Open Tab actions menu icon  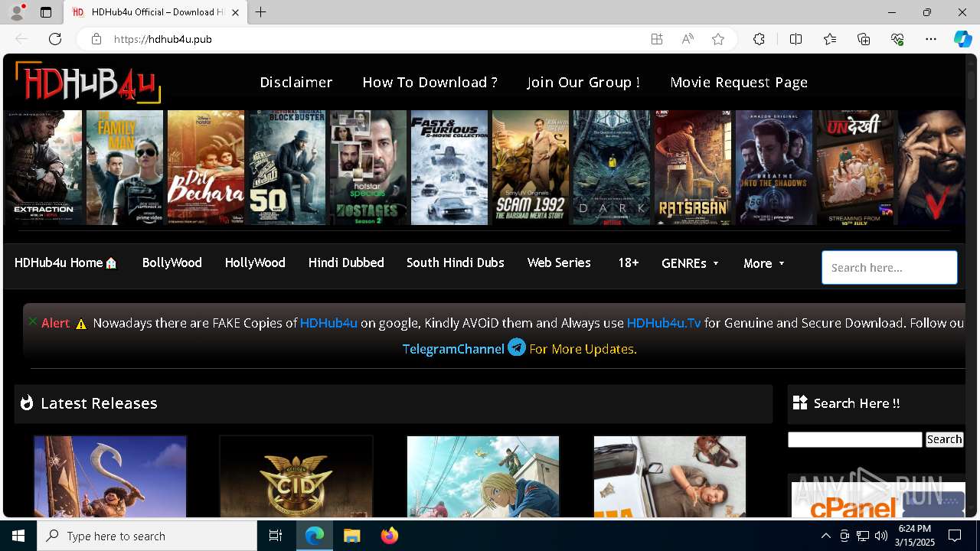46,12
